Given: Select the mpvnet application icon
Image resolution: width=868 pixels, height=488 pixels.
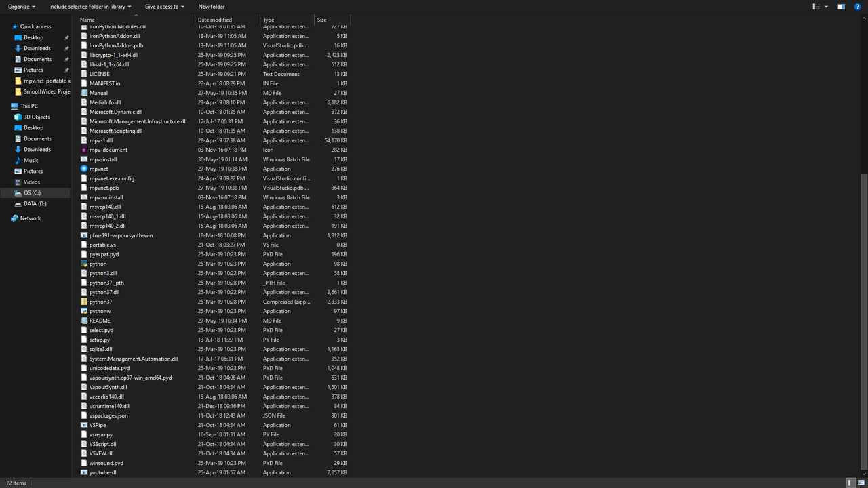Looking at the screenshot, I should click(84, 169).
